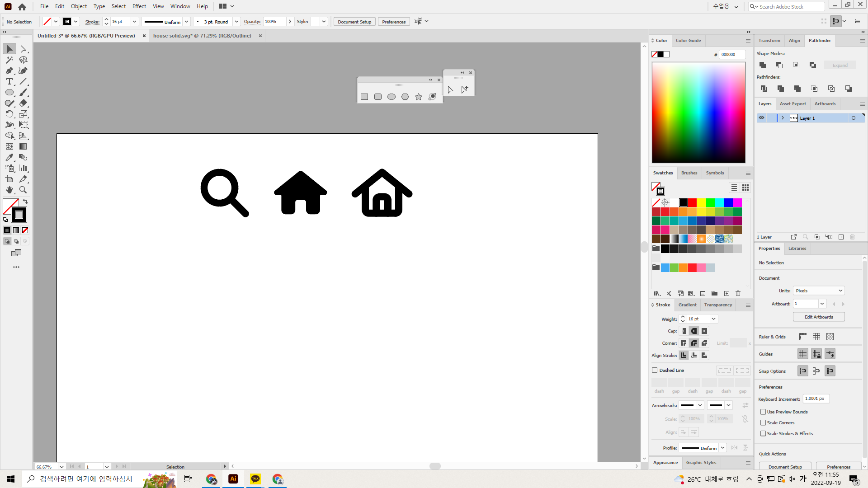The image size is (868, 488).
Task: Enable the Scale Corners checkbox
Action: point(763,422)
